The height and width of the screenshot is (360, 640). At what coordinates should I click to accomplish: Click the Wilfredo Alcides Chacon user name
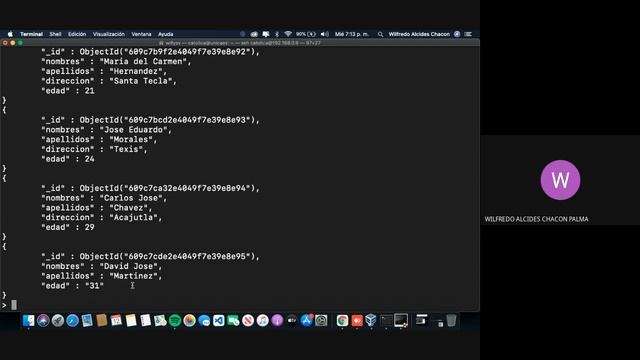tap(419, 34)
